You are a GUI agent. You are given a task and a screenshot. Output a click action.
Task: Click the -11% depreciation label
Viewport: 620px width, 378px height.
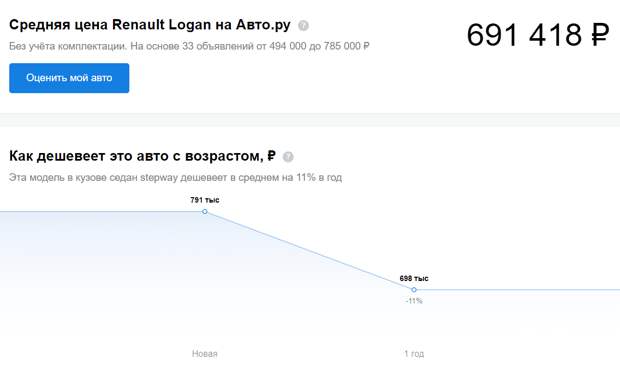(414, 301)
